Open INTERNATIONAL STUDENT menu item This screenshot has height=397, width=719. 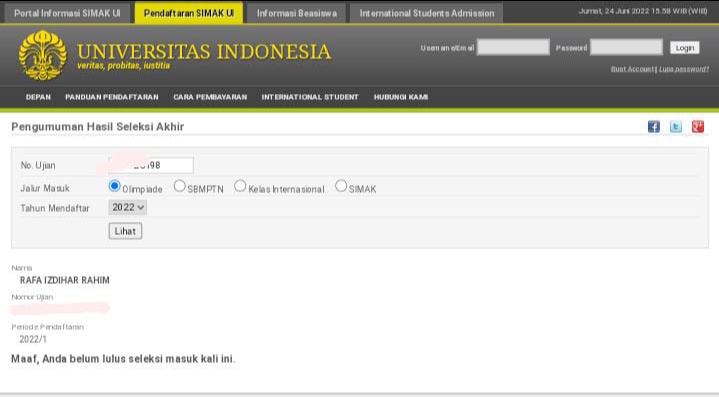click(x=310, y=97)
